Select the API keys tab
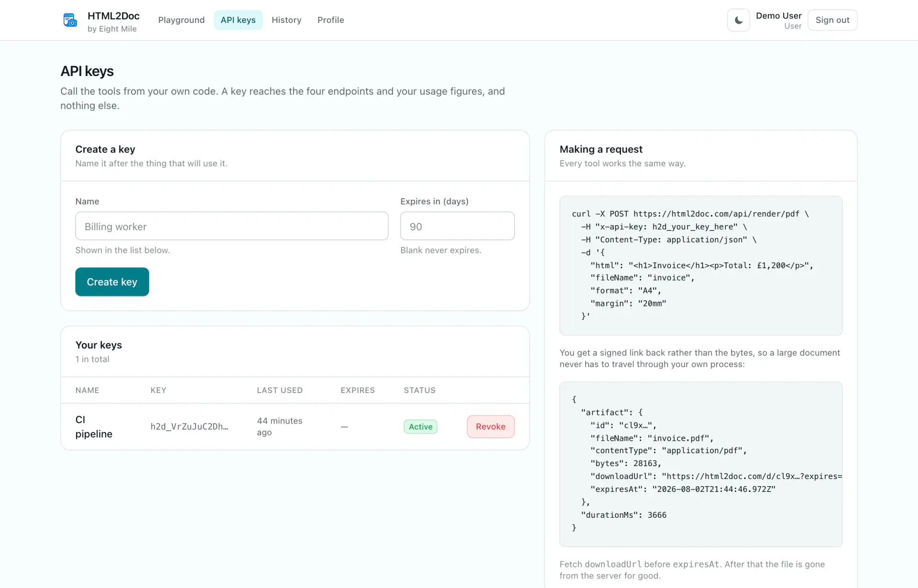The height and width of the screenshot is (588, 918). click(238, 20)
